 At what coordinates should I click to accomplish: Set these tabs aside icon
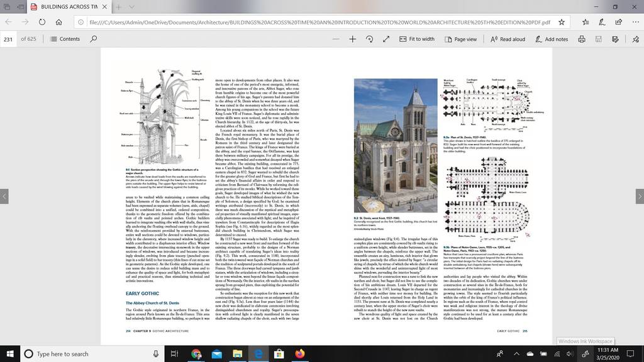21,7
